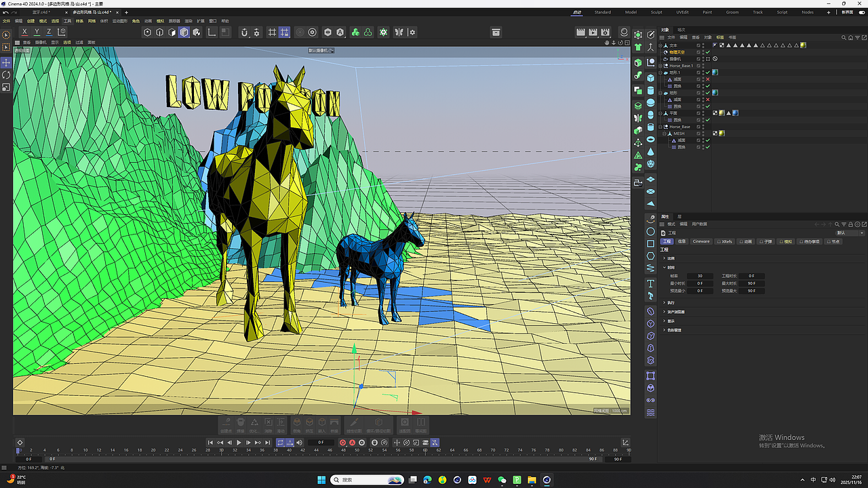Click the blue material sphere on 地形.1

click(x=715, y=73)
